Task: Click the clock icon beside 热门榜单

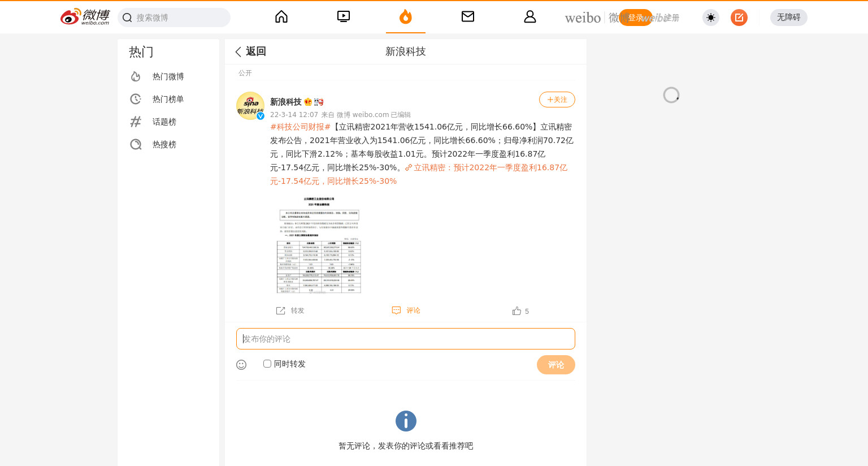Action: 136,99
